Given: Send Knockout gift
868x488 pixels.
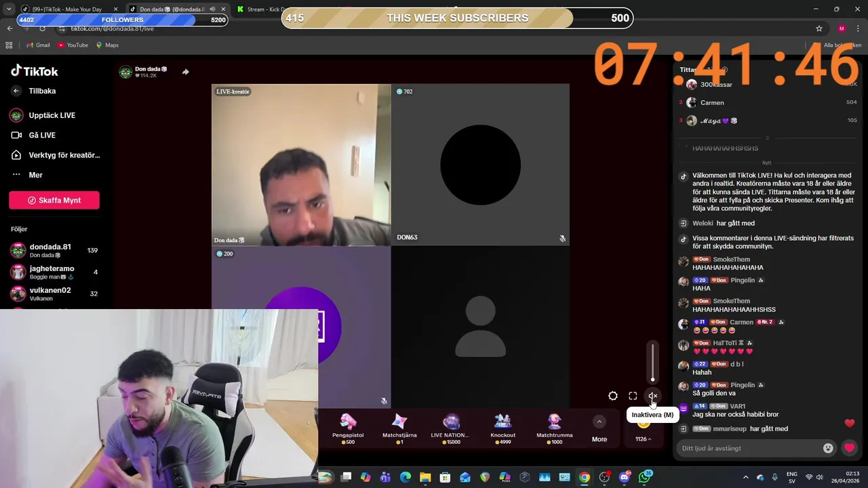Looking at the screenshot, I should click(x=502, y=428).
